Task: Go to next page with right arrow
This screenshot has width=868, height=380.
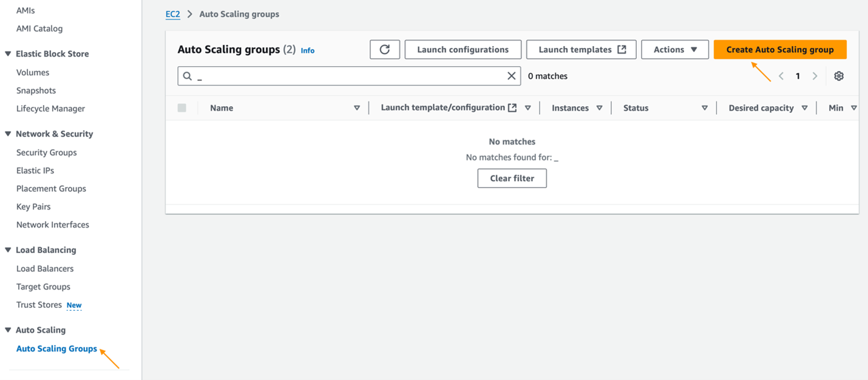Action: click(x=815, y=75)
